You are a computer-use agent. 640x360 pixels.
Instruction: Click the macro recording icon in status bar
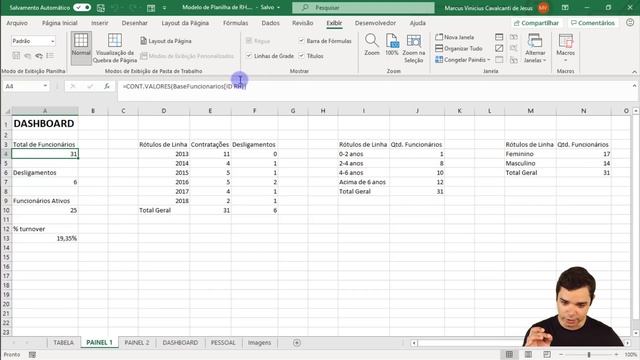pyautogui.click(x=32, y=355)
